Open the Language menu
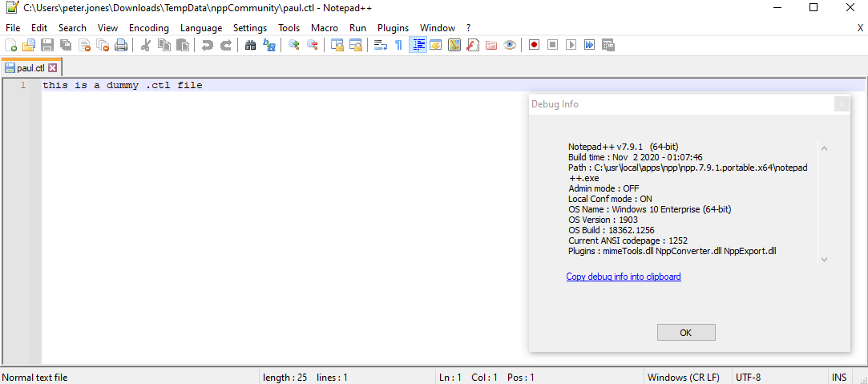This screenshot has height=384, width=868. [x=201, y=28]
